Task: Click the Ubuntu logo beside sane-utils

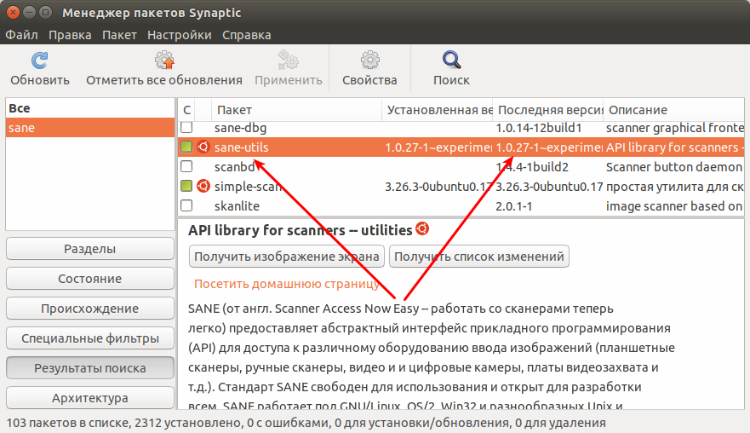Action: pos(203,147)
